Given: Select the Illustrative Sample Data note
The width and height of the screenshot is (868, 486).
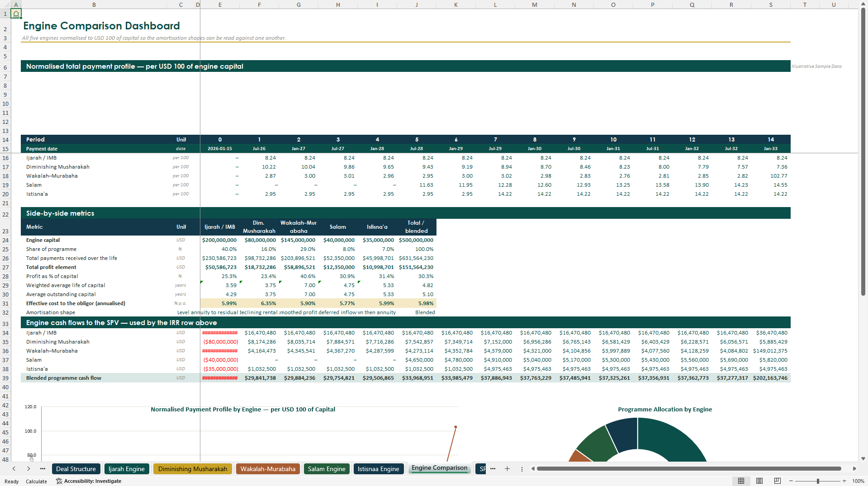Looking at the screenshot, I should 816,66.
